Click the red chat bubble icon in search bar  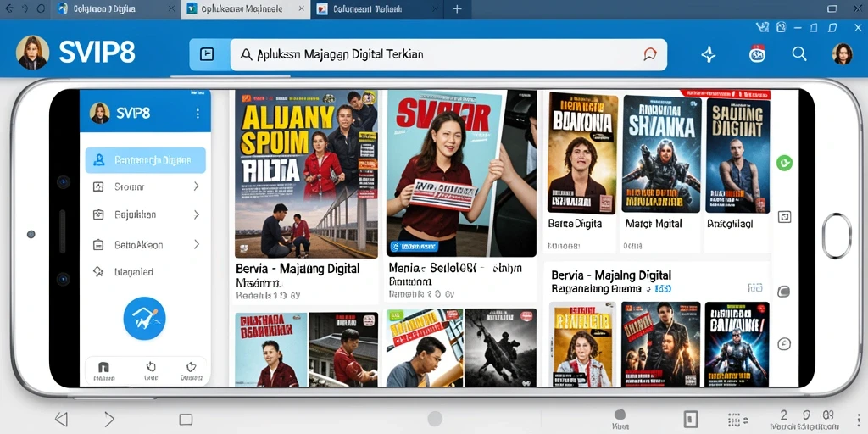[x=649, y=54]
